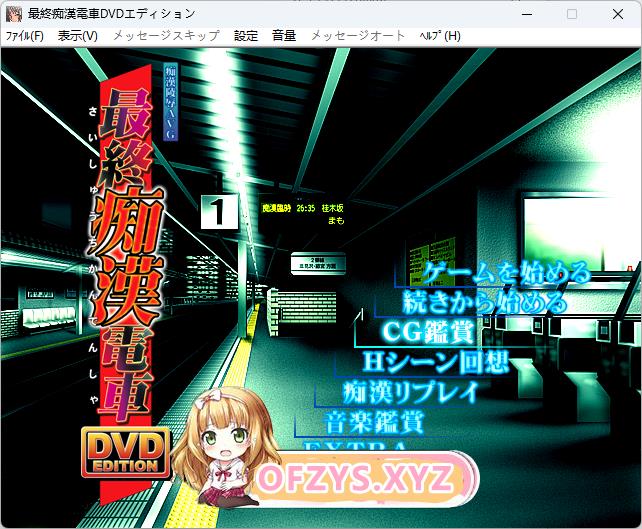Click the メッセージオート menu item
Screen dimensions: 642x529
coord(358,35)
